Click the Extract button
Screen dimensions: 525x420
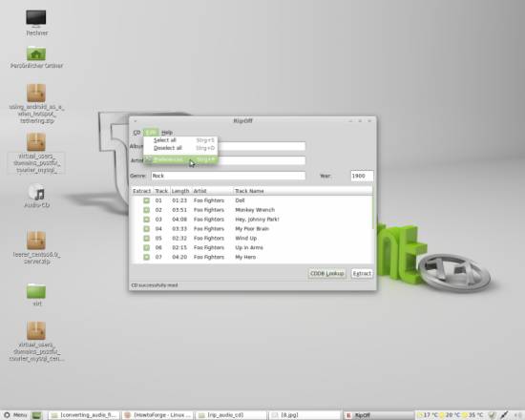click(x=362, y=274)
